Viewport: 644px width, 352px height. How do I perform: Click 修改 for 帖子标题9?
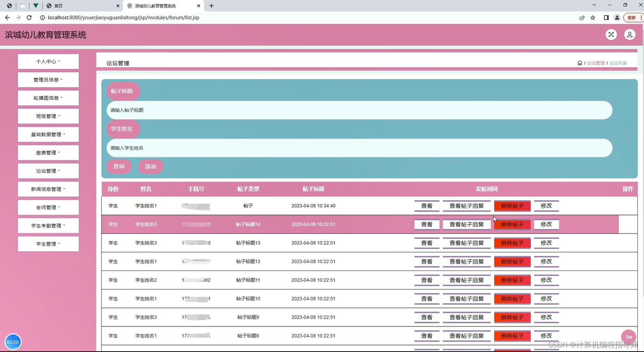[x=546, y=317]
